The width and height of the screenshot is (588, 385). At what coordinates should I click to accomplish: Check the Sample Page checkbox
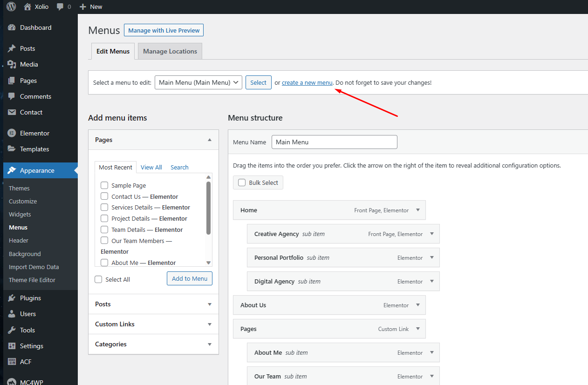tap(104, 185)
